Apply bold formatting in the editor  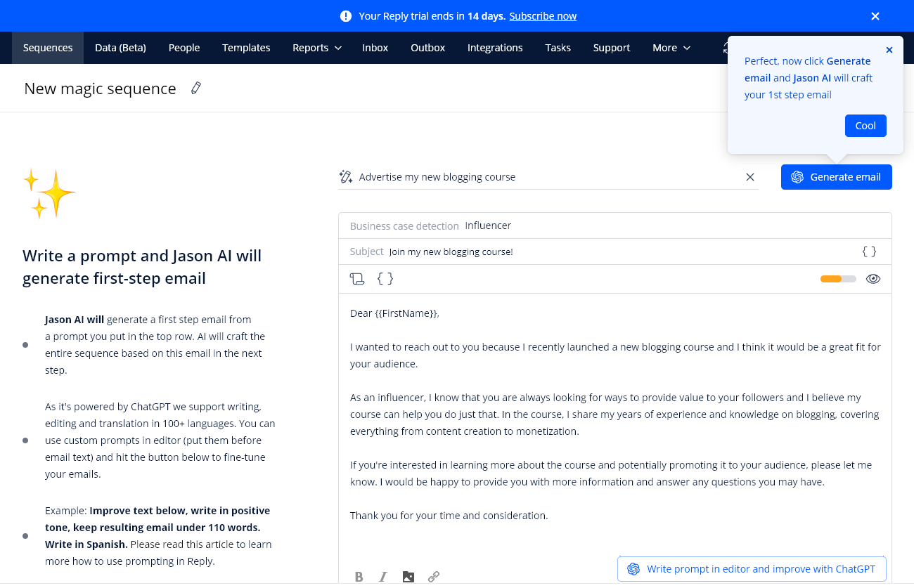pos(359,576)
